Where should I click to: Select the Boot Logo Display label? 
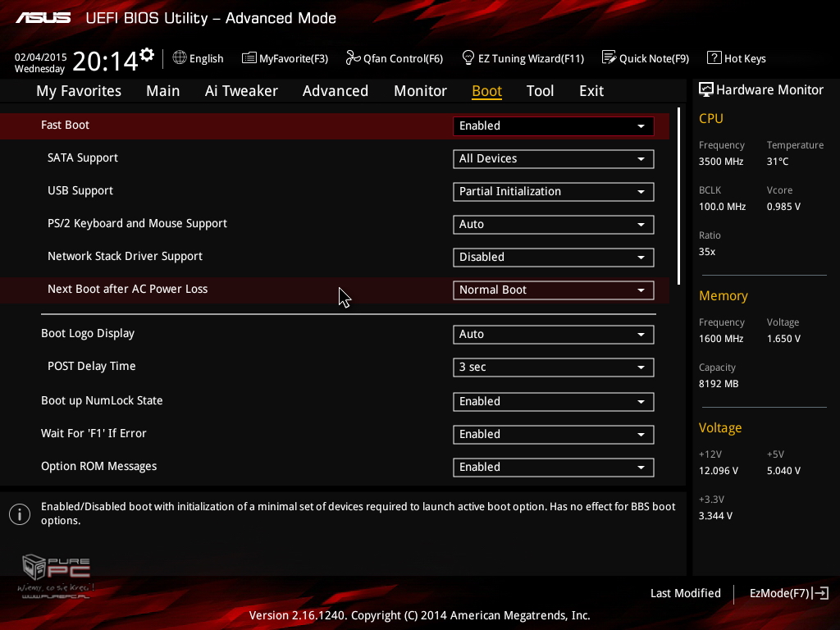tap(88, 334)
